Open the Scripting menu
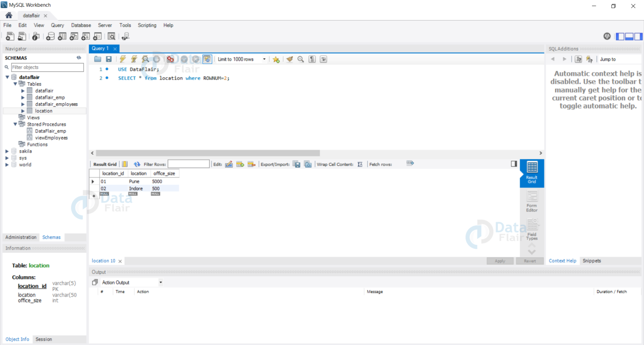644x345 pixels. point(147,25)
